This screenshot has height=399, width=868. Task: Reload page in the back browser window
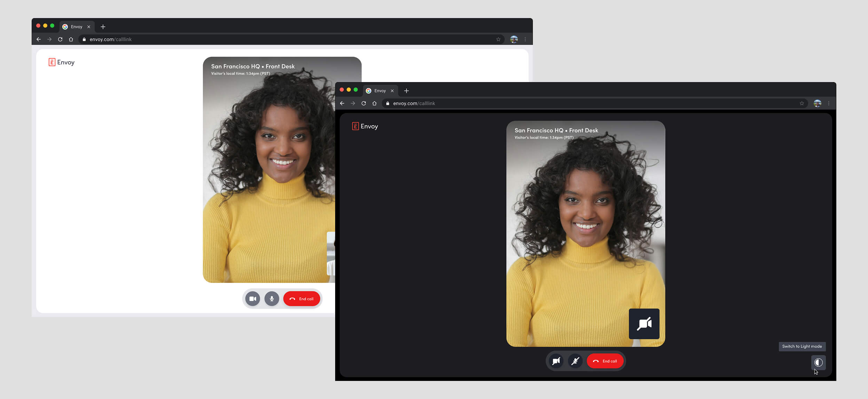[60, 39]
